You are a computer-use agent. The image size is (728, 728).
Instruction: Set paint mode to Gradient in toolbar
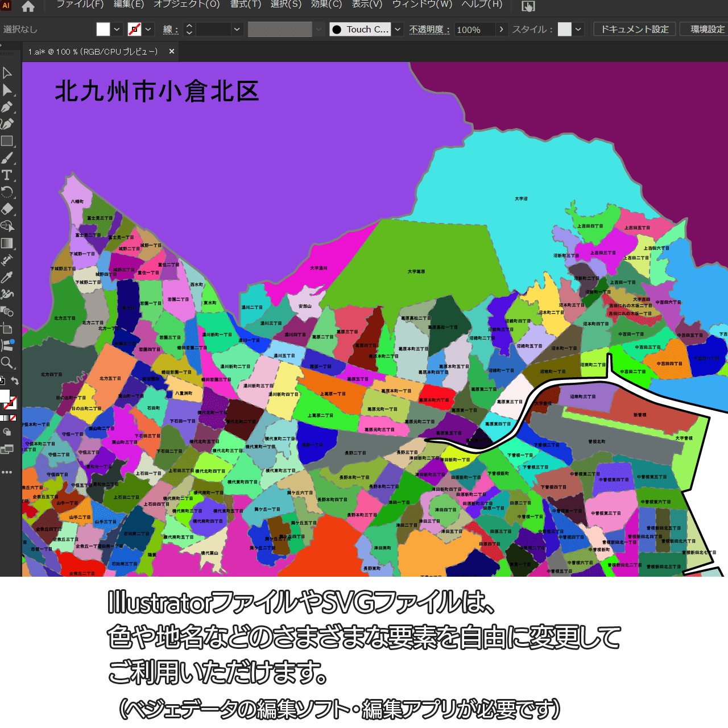(7, 418)
